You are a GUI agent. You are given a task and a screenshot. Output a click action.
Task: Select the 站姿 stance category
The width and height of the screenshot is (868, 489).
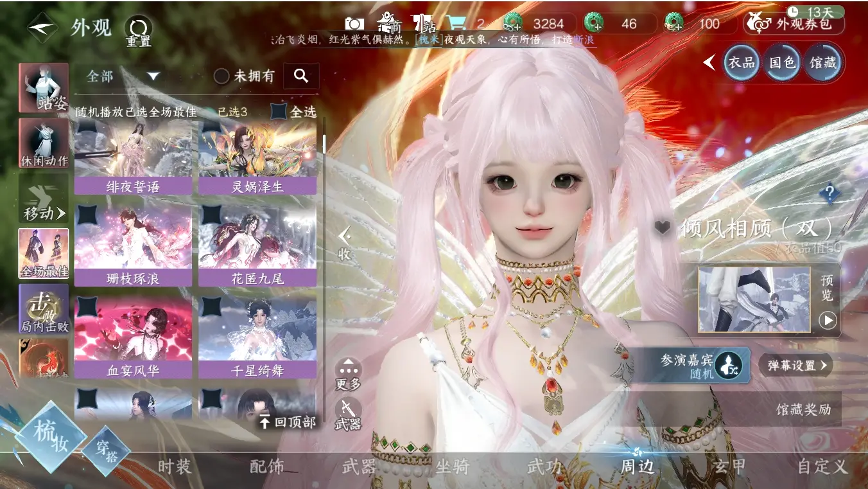(x=44, y=87)
